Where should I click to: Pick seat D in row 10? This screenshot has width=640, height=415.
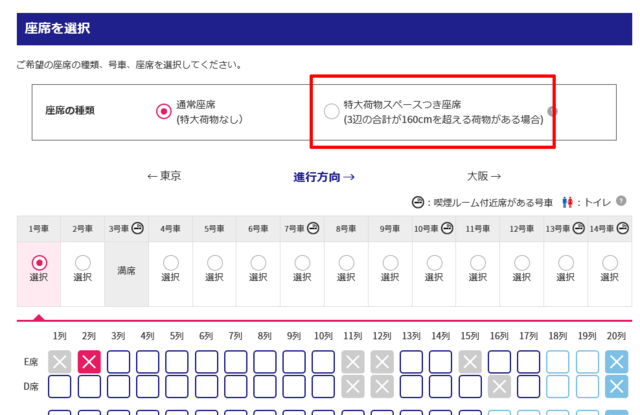324,386
